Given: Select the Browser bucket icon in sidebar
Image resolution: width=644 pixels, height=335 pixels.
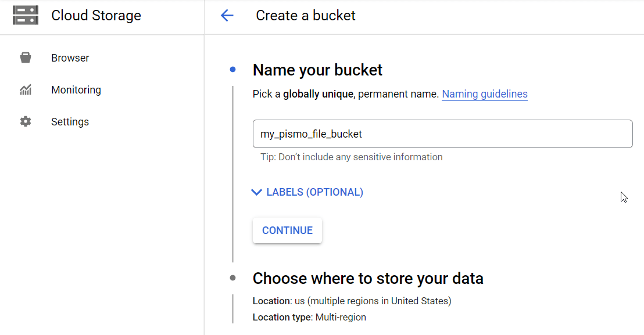Looking at the screenshot, I should click(x=26, y=57).
